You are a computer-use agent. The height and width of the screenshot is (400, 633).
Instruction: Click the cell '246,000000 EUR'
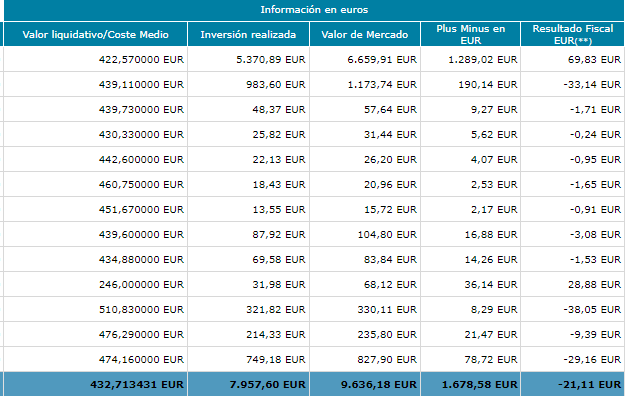coord(95,285)
